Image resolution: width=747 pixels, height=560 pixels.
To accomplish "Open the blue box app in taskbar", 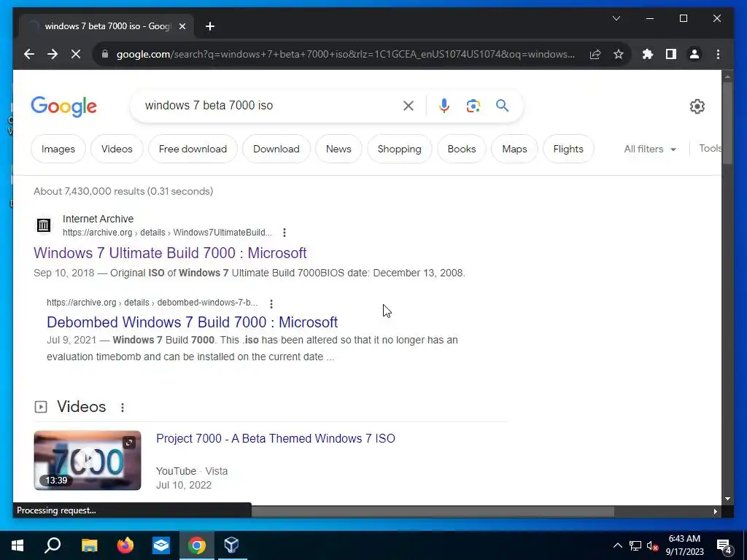I will tap(161, 545).
